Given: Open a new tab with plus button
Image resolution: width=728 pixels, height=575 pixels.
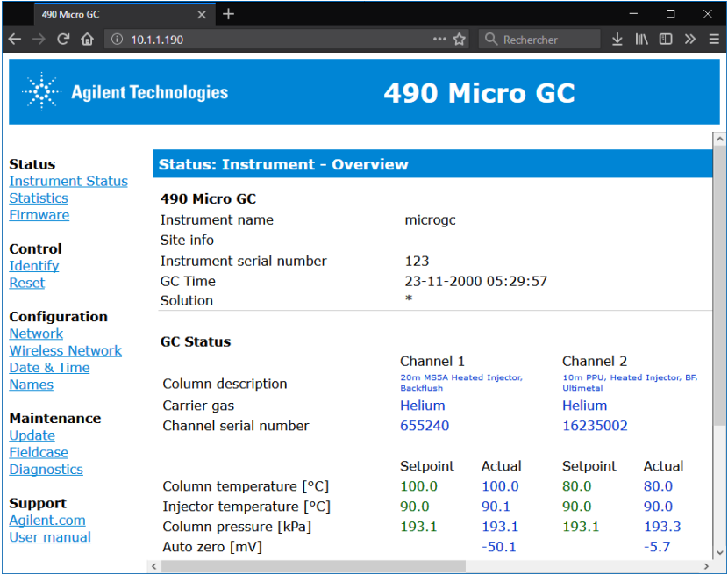Looking at the screenshot, I should (x=228, y=14).
